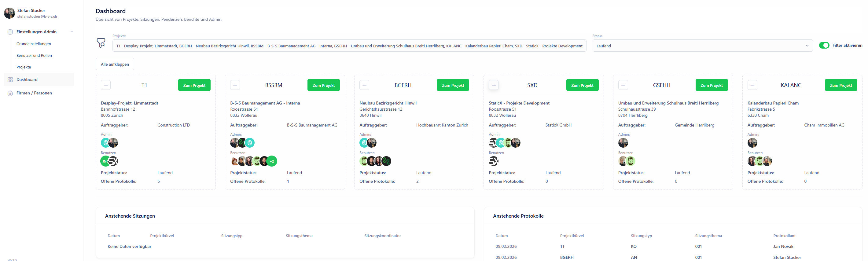Collapse the GSEHH project card

point(623,85)
